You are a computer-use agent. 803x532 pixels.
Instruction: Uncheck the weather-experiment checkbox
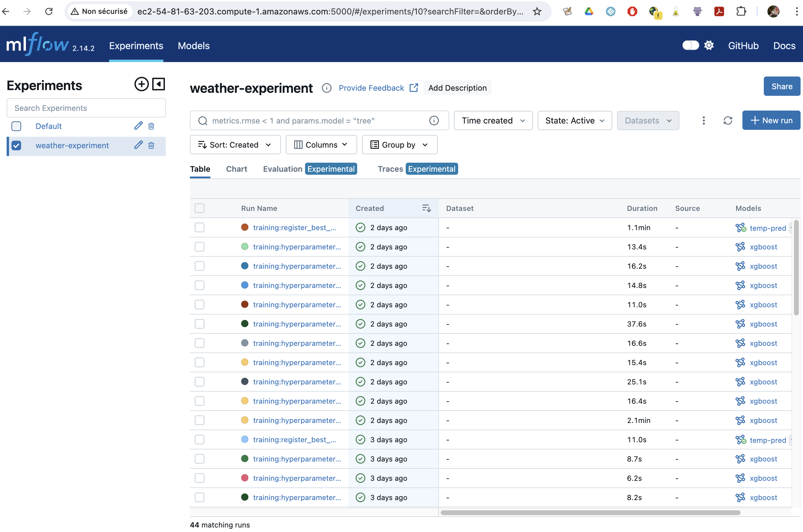click(16, 145)
